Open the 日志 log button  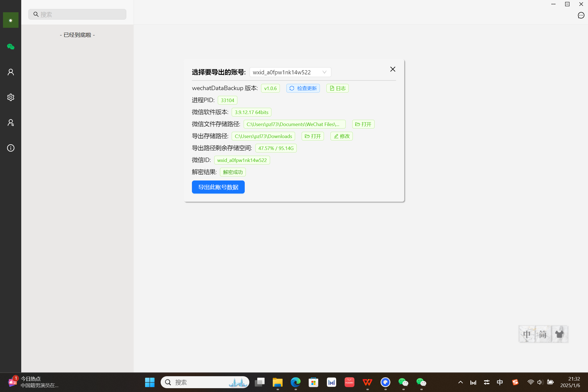(x=337, y=88)
